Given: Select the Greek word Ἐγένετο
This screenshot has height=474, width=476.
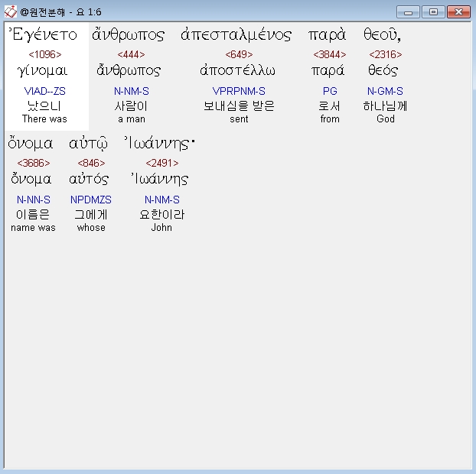Looking at the screenshot, I should click(43, 35).
